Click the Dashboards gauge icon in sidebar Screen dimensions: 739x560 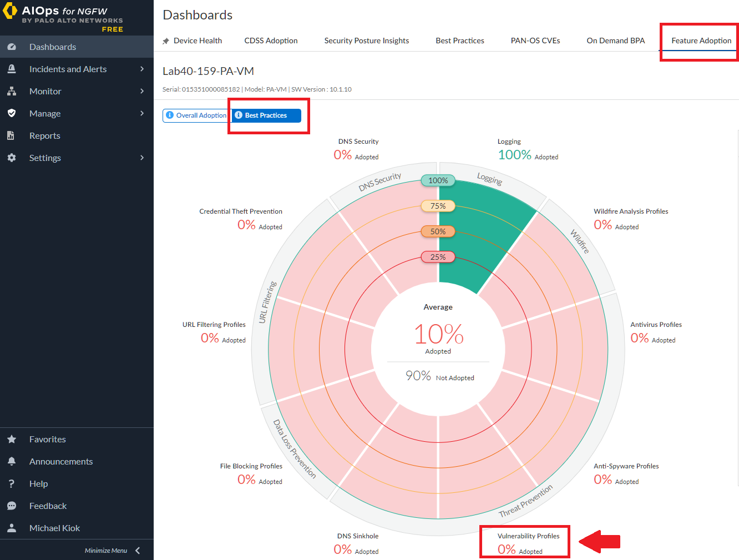tap(12, 47)
